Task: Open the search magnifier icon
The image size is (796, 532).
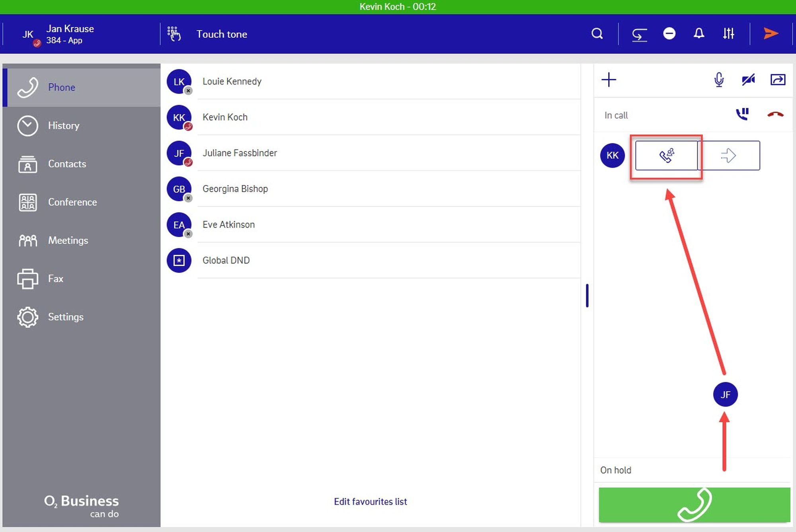Action: [x=597, y=34]
